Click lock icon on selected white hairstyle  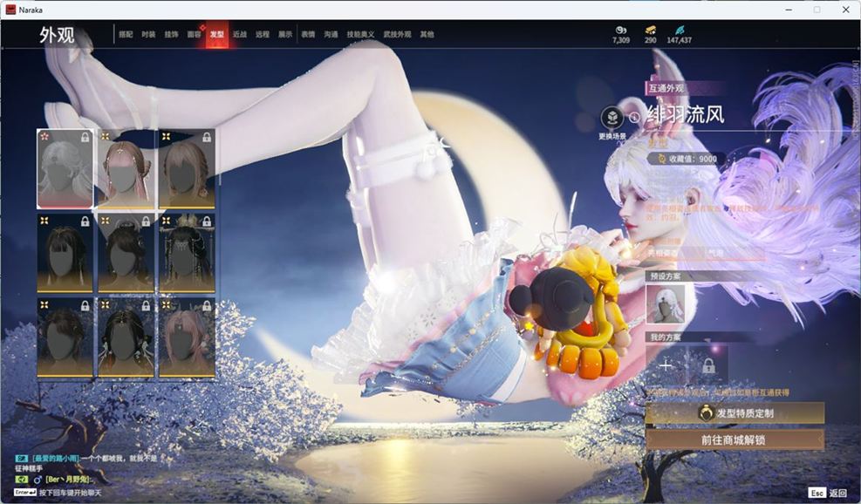pyautogui.click(x=85, y=137)
